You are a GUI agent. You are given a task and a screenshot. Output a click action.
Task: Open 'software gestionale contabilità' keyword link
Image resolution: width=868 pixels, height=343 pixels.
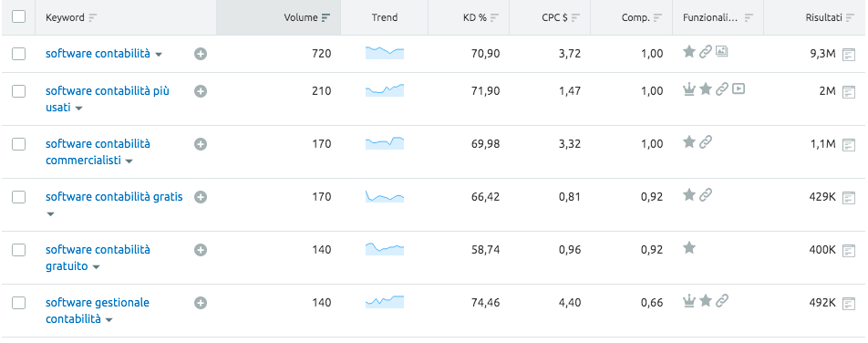[98, 311]
